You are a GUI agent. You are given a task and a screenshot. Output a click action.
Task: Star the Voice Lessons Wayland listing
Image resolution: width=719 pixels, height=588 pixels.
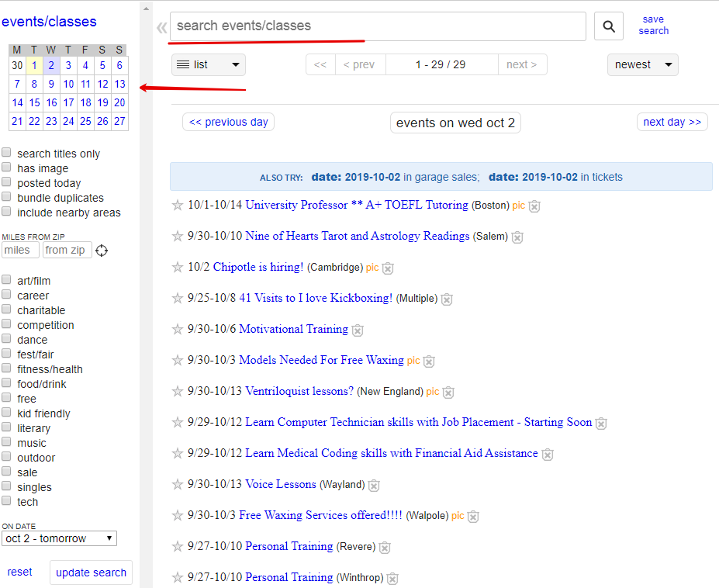tap(178, 484)
